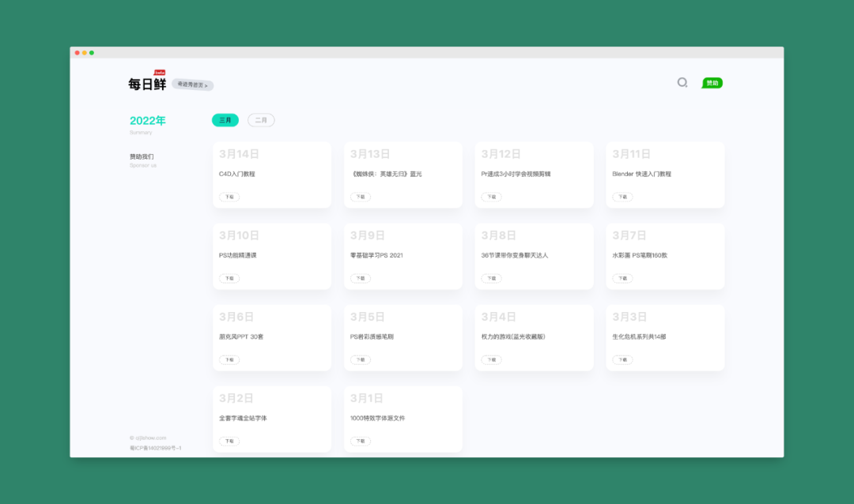Click the 3月10日 date heading
This screenshot has width=854, height=504.
pyautogui.click(x=239, y=235)
